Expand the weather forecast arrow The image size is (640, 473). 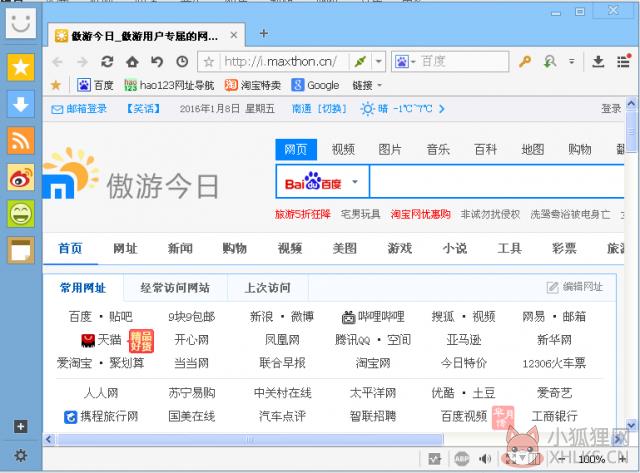442,109
